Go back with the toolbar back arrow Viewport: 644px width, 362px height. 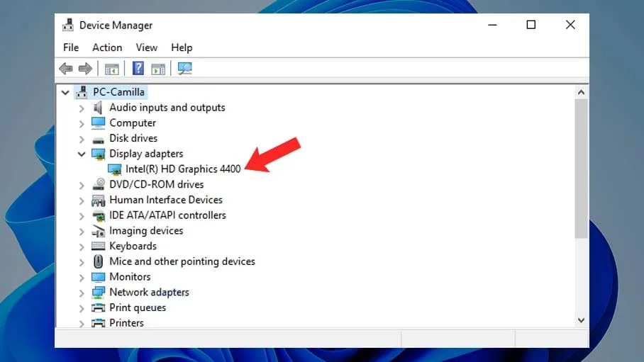[66, 69]
